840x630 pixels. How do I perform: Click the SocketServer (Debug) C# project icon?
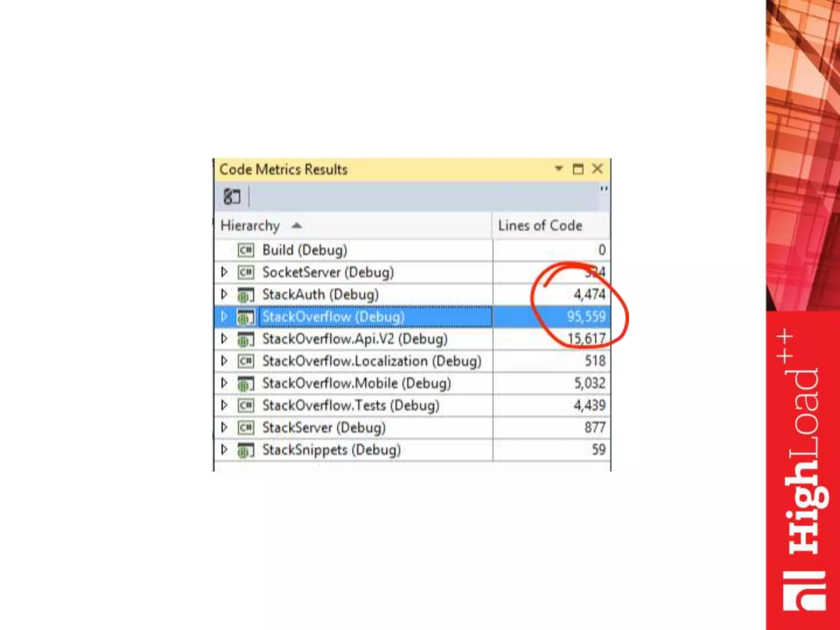click(x=246, y=272)
